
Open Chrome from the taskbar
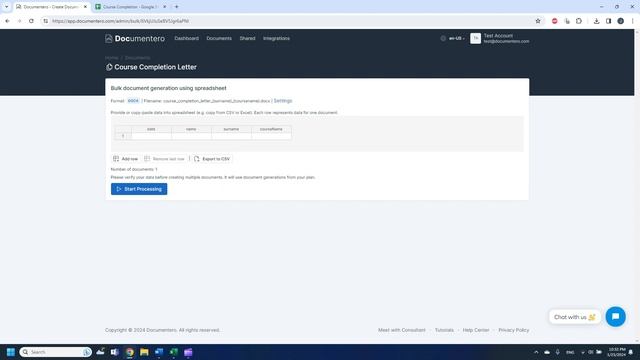[x=130, y=352]
